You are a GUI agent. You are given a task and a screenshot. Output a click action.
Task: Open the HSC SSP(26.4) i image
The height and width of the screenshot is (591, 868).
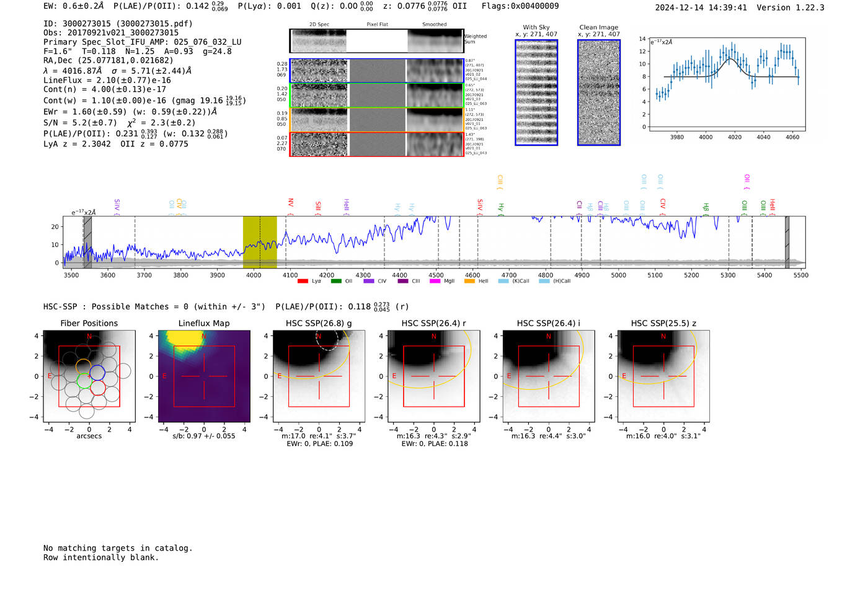coord(549,376)
